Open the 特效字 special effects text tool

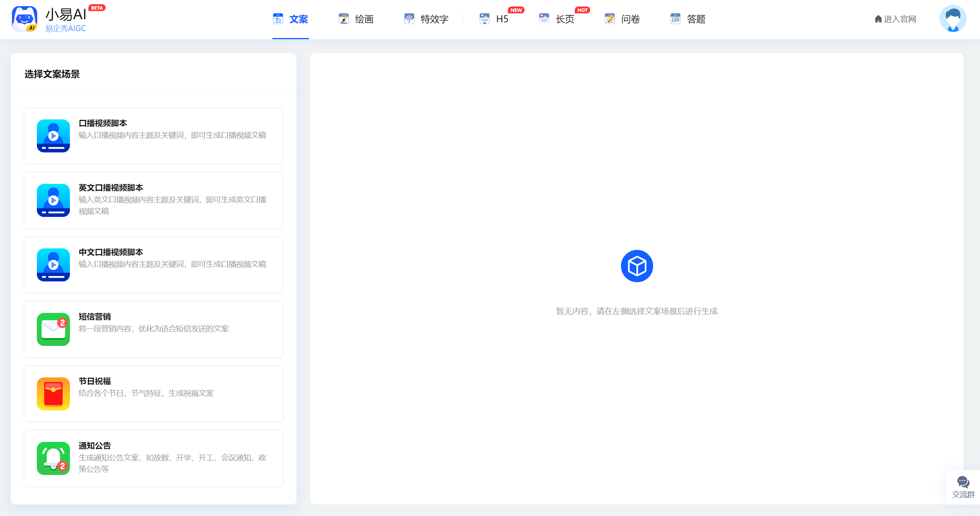tap(409, 18)
